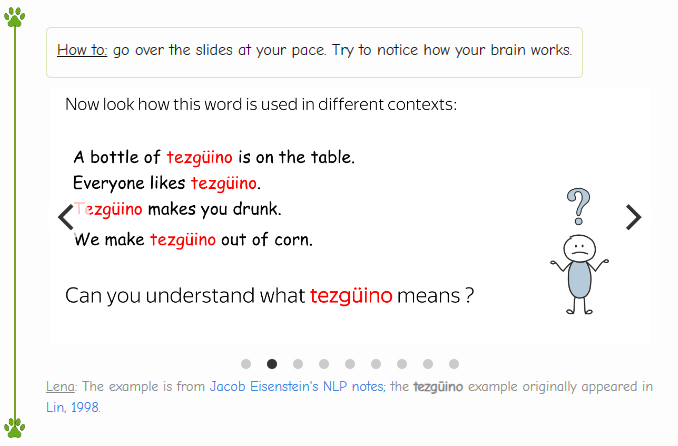Image resolution: width=678 pixels, height=446 pixels.
Task: Click the bold tezgüino word in caption
Action: click(438, 387)
